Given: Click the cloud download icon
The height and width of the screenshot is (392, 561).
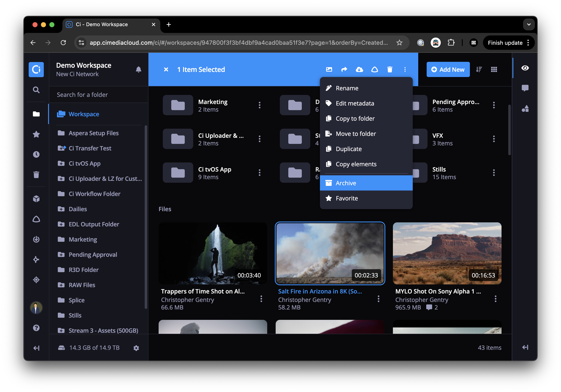Looking at the screenshot, I should pos(359,69).
